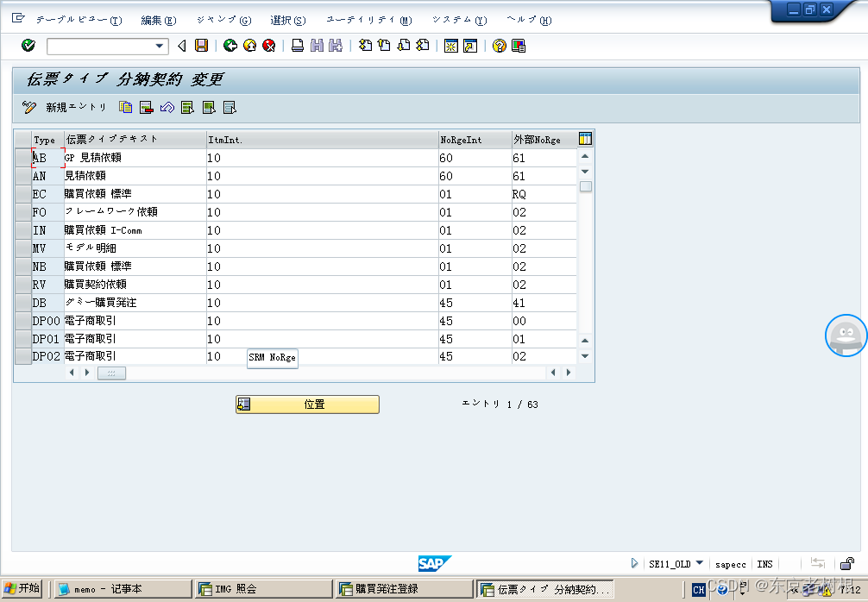Expand the SE11_OLD status bar dropdown
This screenshot has width=868, height=602.
[x=699, y=563]
